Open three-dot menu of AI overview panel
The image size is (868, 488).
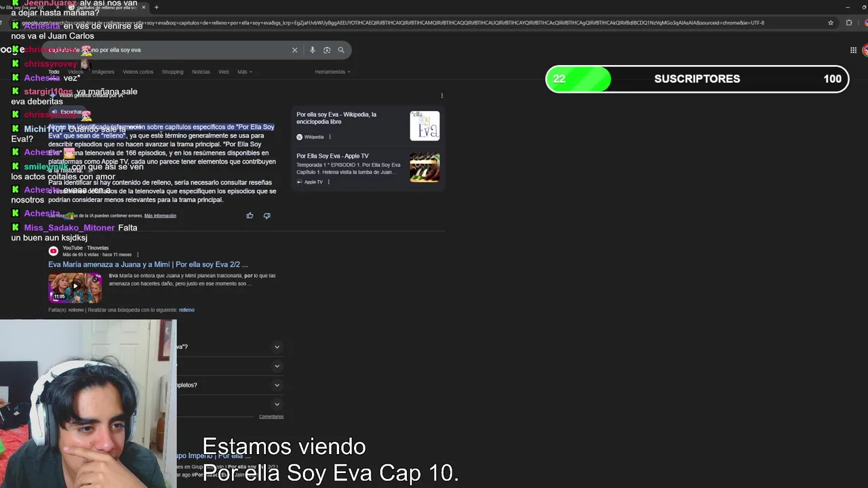coord(441,96)
